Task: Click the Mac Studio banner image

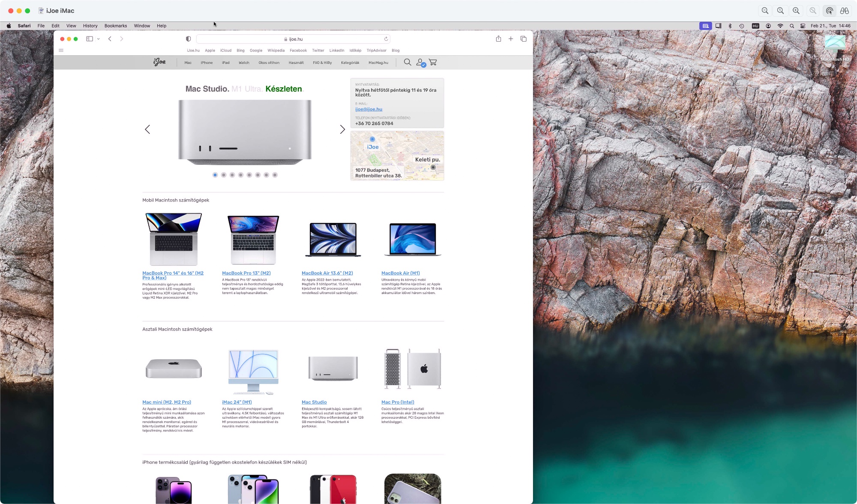Action: pos(245,132)
